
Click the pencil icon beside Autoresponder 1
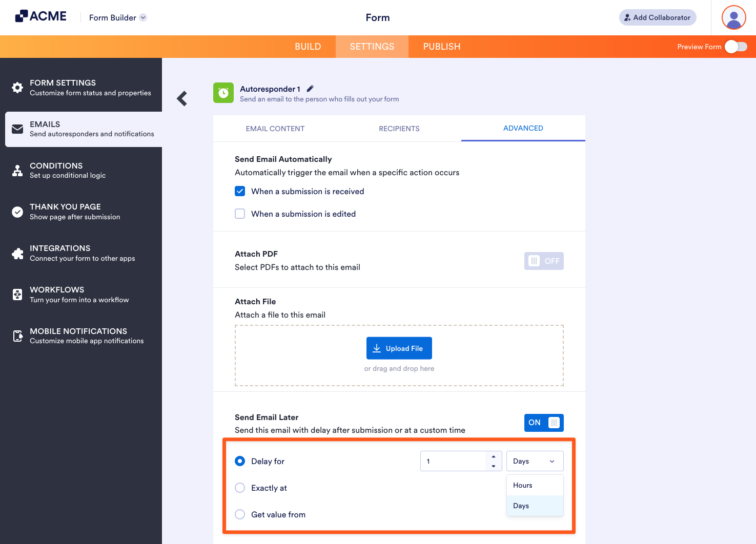pos(310,88)
